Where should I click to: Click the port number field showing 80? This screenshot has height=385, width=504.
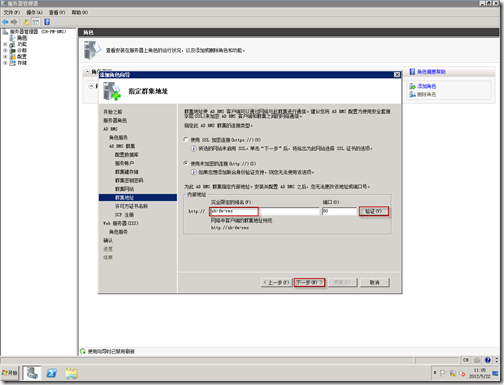339,211
